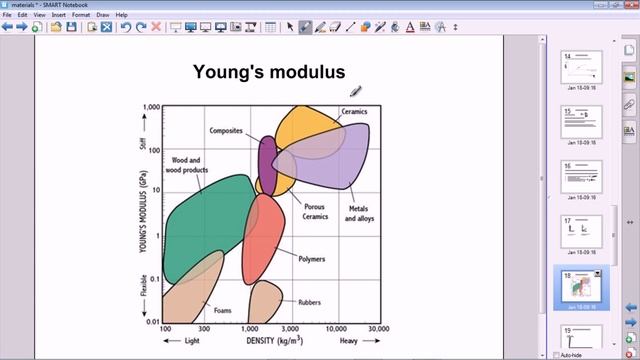
Task: Delete selected object with red X
Action: (x=156, y=27)
